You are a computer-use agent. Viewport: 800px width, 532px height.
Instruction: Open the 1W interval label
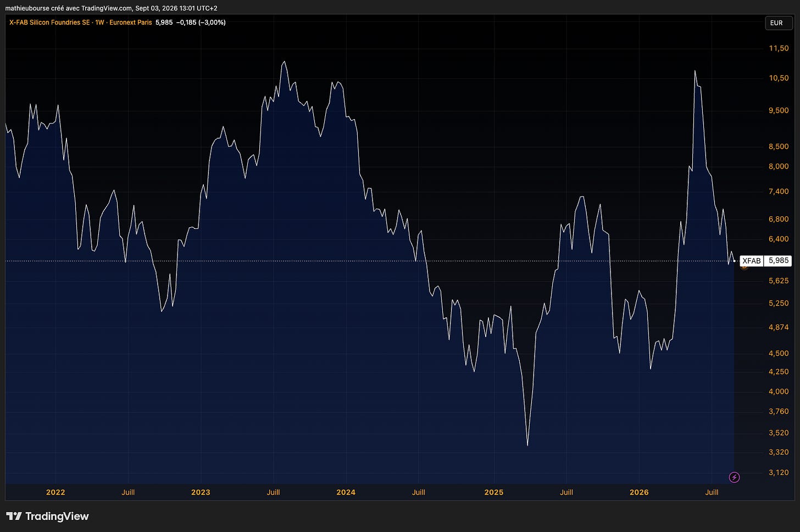coord(99,23)
